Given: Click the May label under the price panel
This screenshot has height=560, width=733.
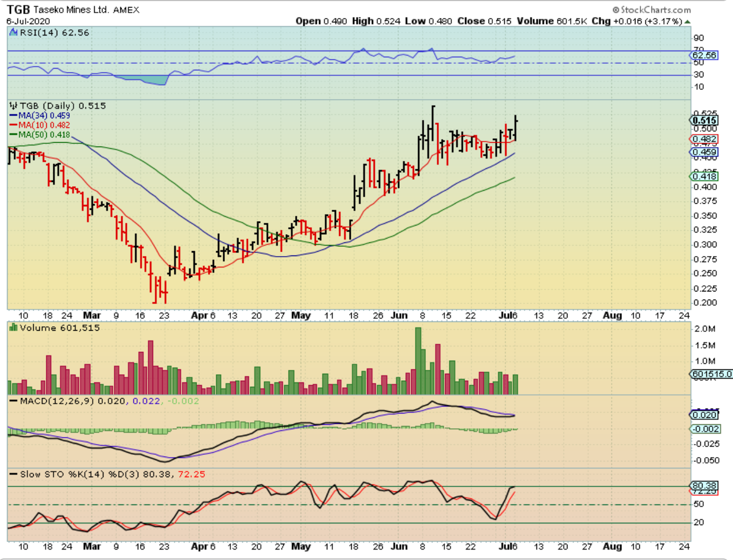Looking at the screenshot, I should 301,315.
